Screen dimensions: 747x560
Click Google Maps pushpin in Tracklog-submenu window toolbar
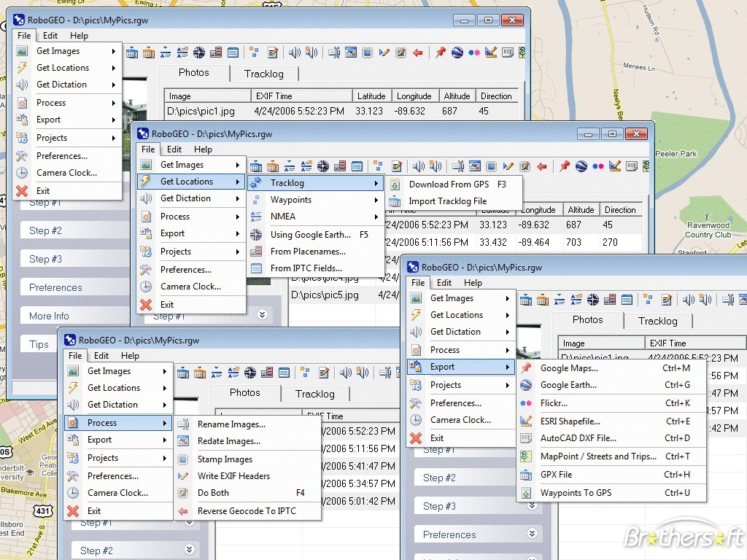564,166
